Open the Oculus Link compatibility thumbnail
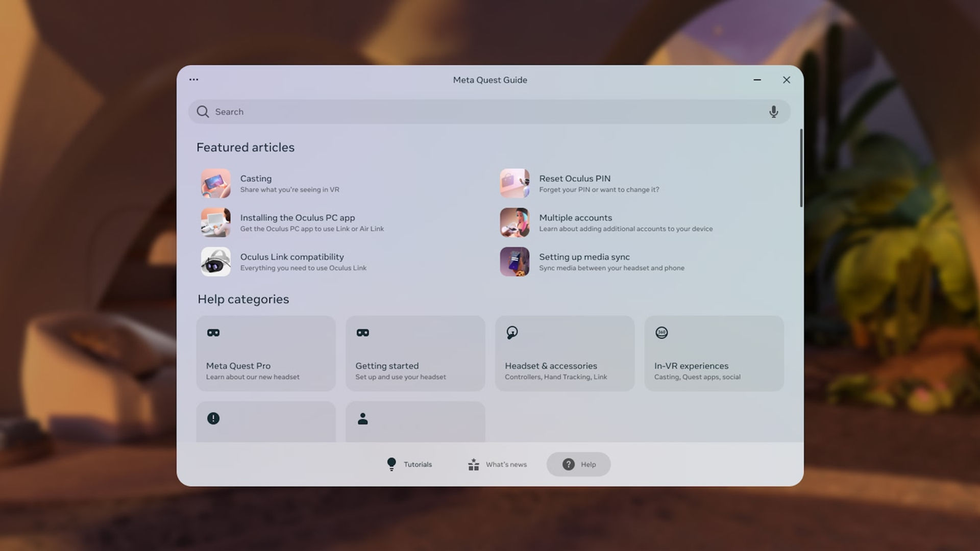The image size is (980, 551). pos(216,262)
